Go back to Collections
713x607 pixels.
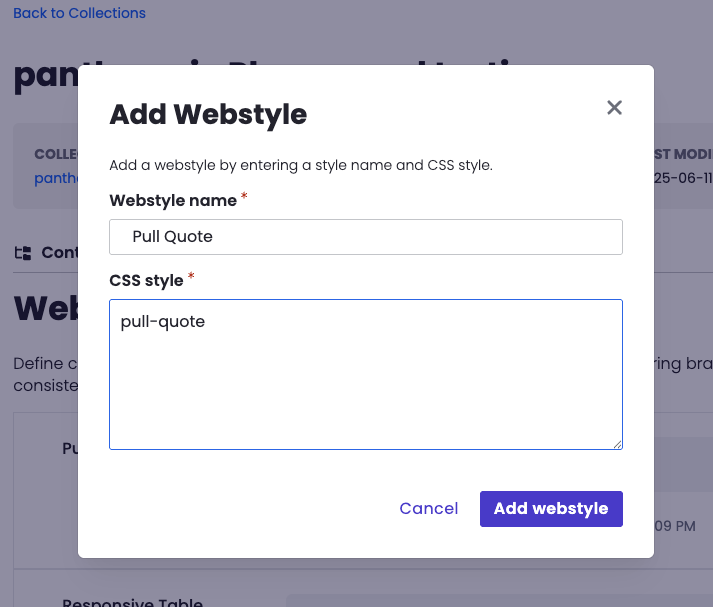tap(79, 13)
